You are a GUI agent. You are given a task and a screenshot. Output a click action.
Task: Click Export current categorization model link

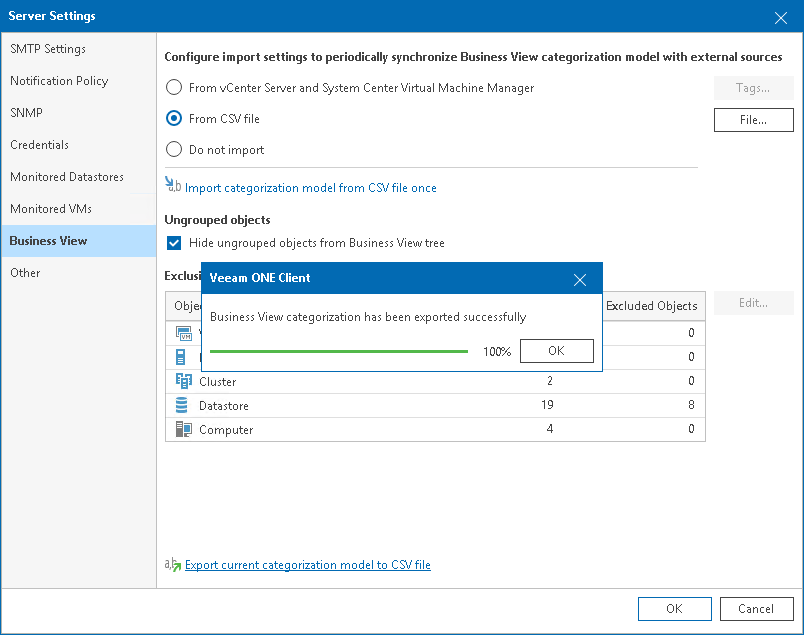click(308, 565)
